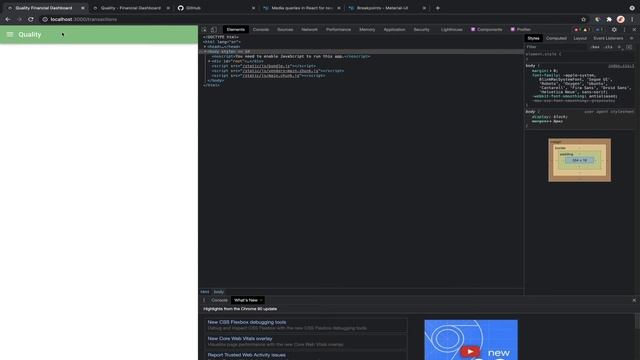Close the GitHub browser tab
Viewport: 640px width, 360px height.
tap(253, 8)
